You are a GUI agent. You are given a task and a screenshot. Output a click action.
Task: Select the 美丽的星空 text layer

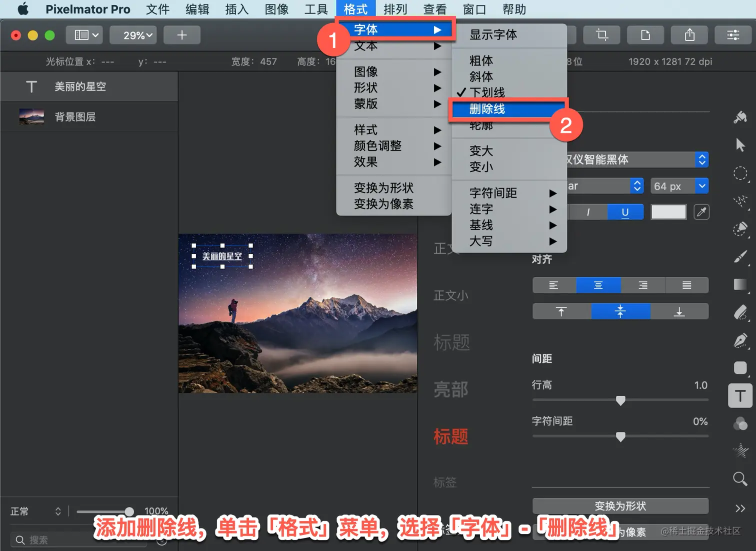click(x=89, y=86)
